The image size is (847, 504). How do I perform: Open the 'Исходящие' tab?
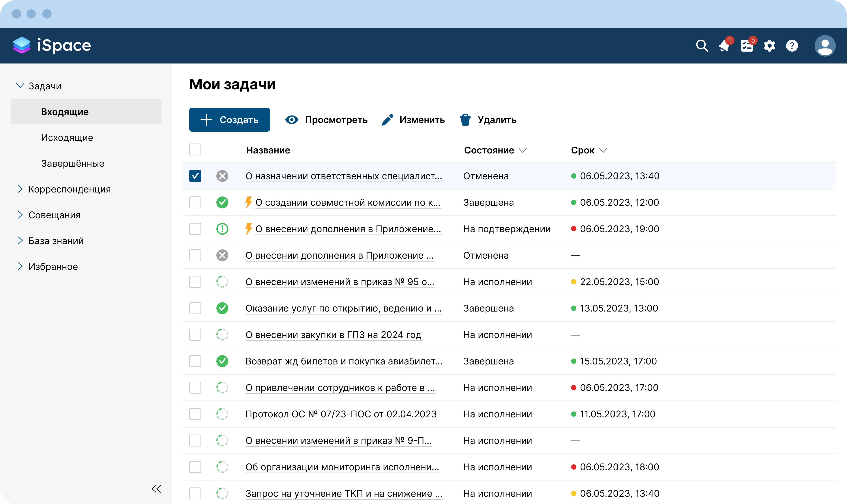(x=67, y=137)
